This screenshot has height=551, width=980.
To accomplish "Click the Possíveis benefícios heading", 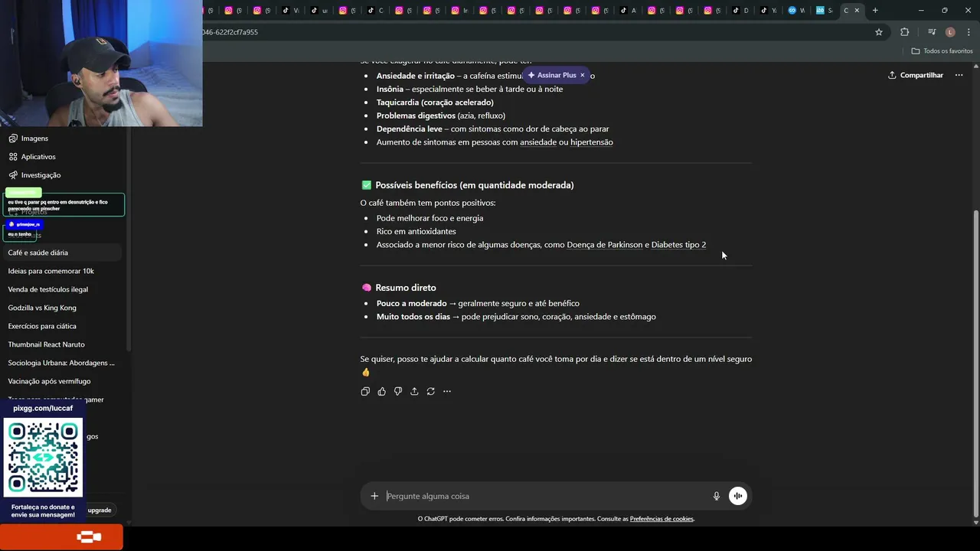I will [x=475, y=185].
